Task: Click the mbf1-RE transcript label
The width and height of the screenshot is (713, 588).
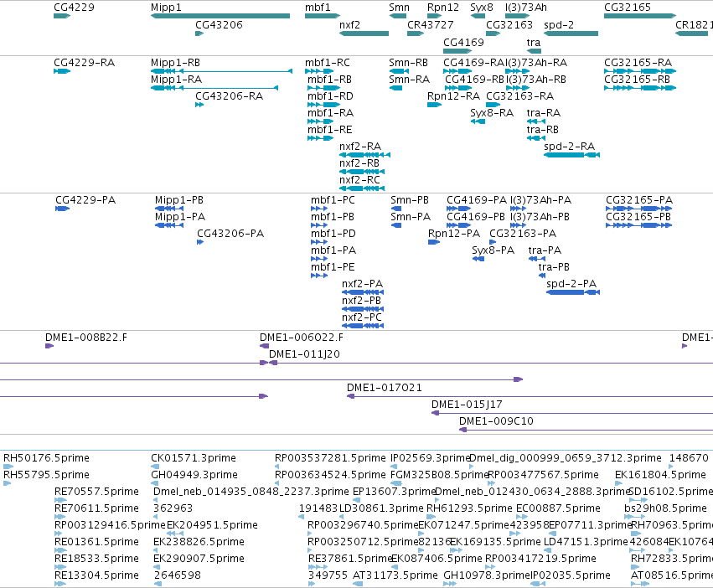Action: (x=329, y=130)
